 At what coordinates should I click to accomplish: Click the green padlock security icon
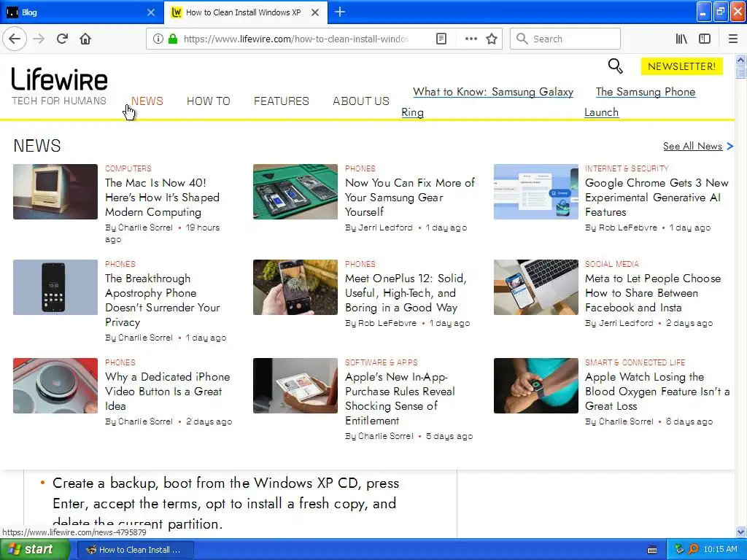[x=172, y=39]
